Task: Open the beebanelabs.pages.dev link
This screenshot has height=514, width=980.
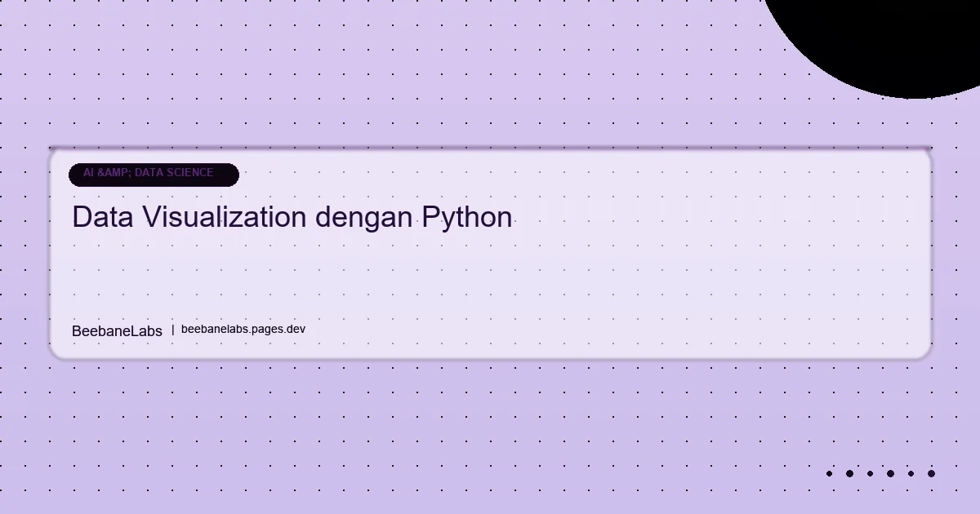Action: pos(243,330)
